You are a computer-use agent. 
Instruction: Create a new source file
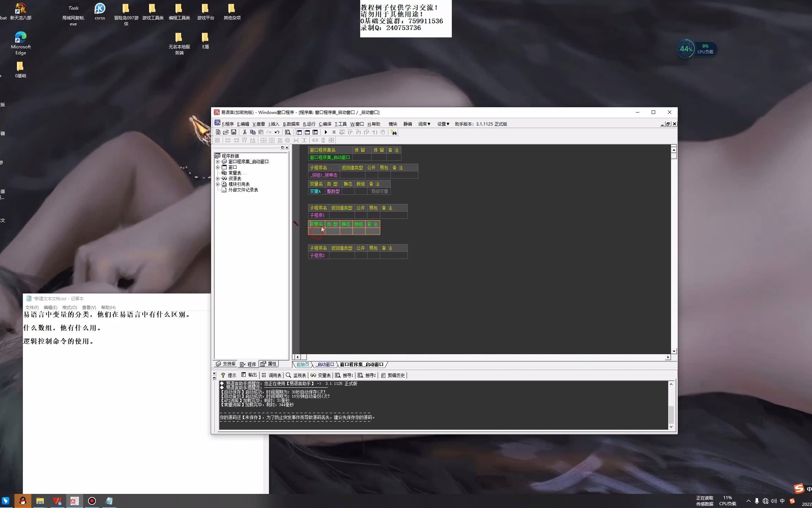pos(218,132)
